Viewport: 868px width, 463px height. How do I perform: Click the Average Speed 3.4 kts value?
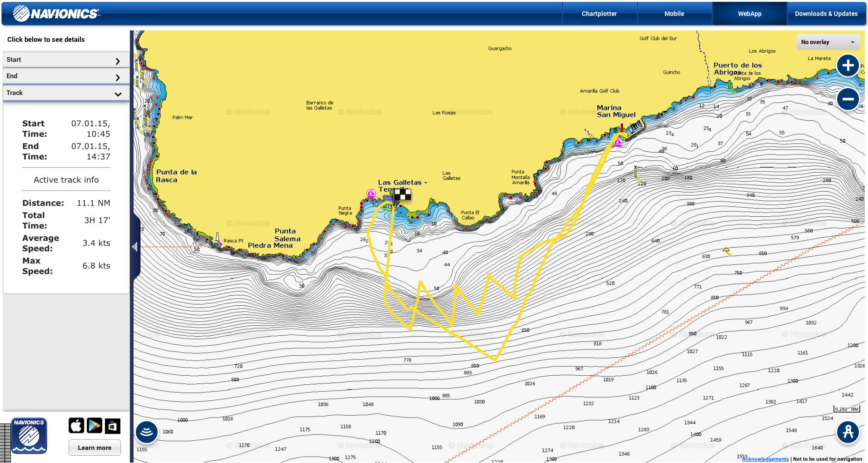click(96, 243)
